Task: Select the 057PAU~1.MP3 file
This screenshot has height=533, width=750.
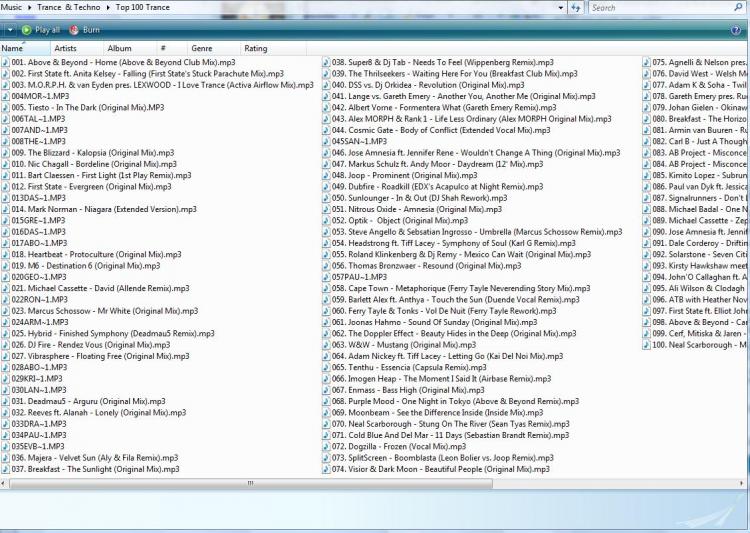Action: pyautogui.click(x=355, y=278)
